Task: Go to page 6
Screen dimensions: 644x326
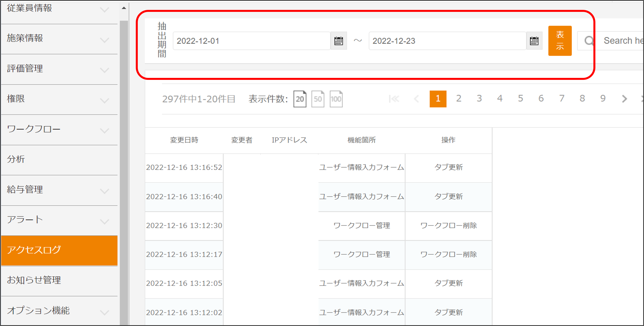Action: [x=541, y=98]
